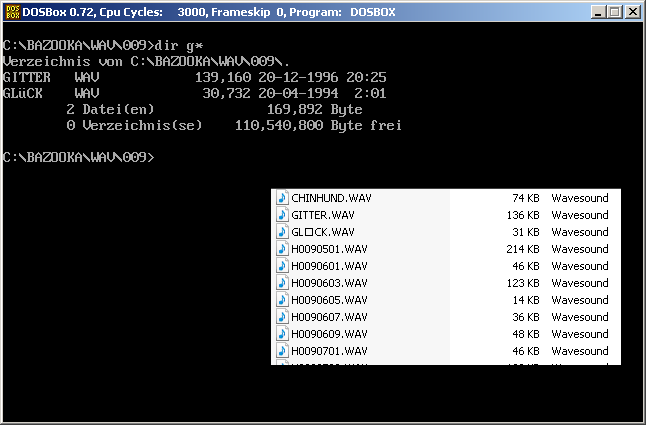Click the 'Verzeichnis von C:\BAZOOKA\WAV\009\.' line
This screenshot has width=646, height=425.
146,61
